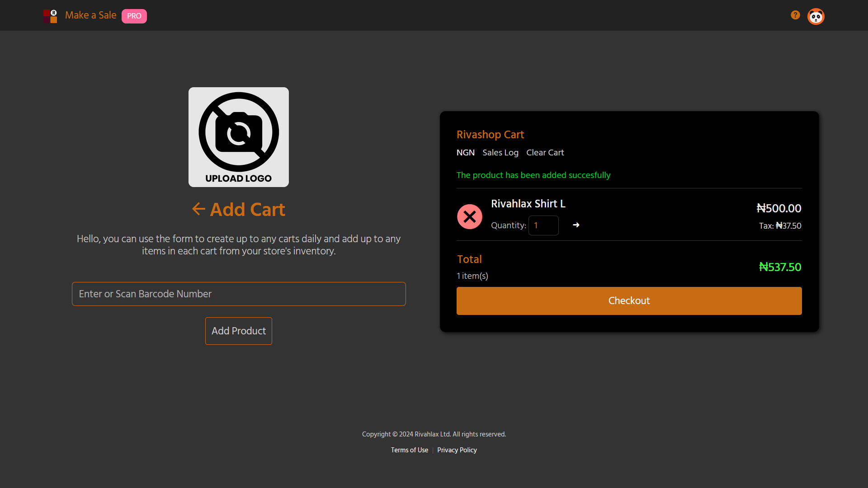
Task: Open the panda profile avatar
Action: click(x=816, y=17)
